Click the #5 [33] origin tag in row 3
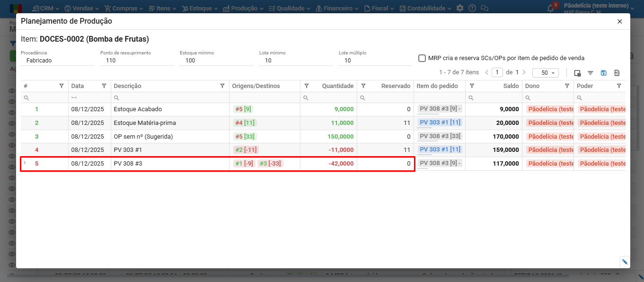Viewport: 644px width, 282px height. [x=244, y=136]
